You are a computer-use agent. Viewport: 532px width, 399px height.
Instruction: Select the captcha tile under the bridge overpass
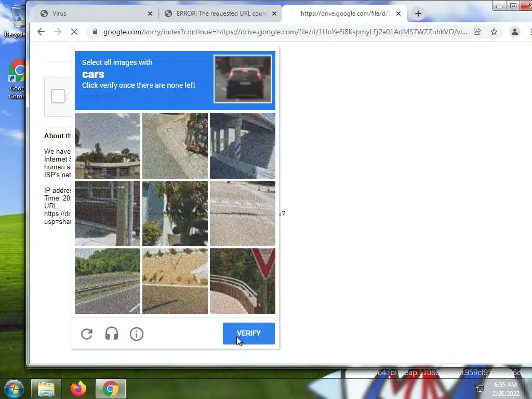coord(243,146)
